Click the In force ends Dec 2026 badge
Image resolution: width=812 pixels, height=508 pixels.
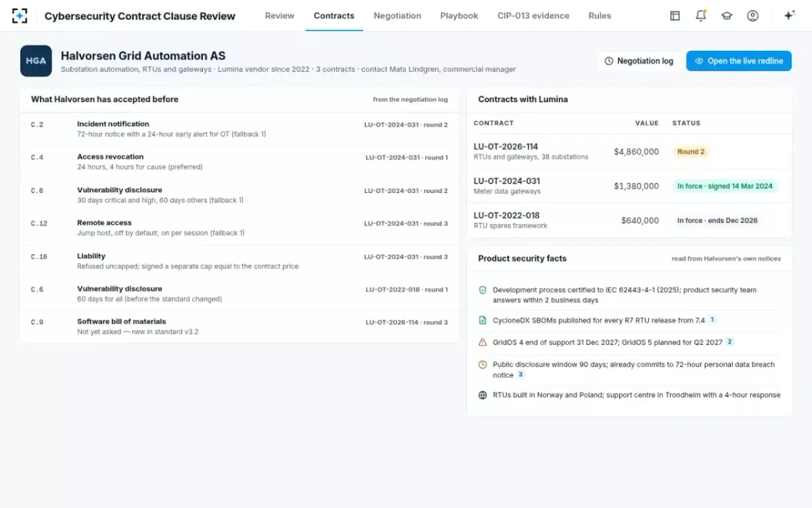(717, 220)
